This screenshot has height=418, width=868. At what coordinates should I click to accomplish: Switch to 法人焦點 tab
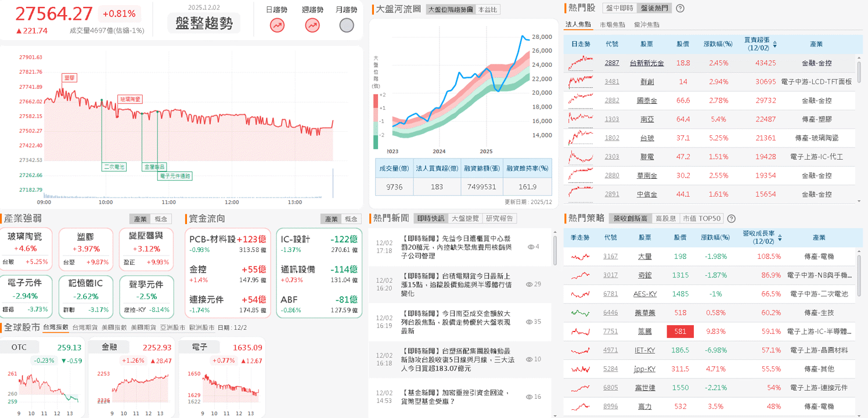point(578,24)
